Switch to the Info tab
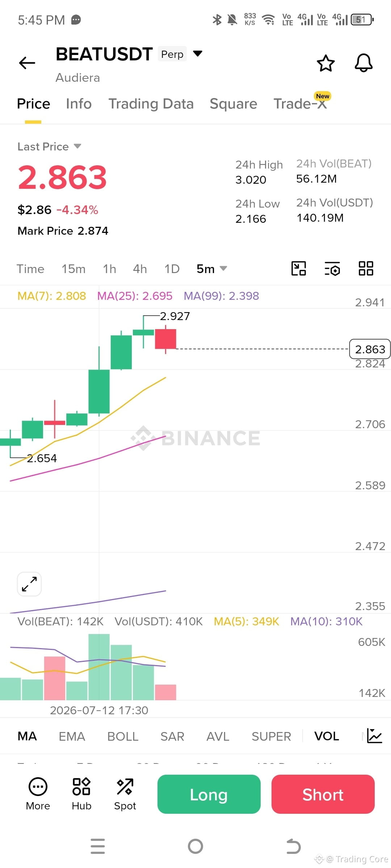391x868 pixels. 79,104
